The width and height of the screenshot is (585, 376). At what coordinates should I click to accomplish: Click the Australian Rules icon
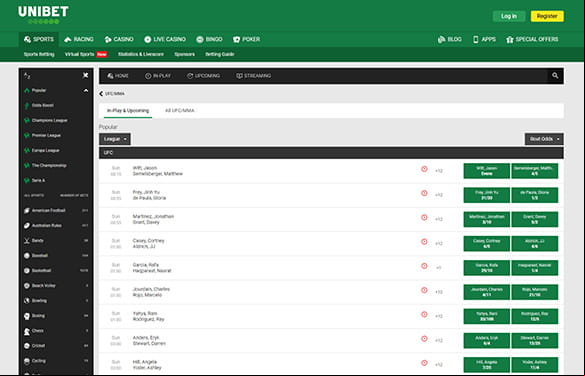point(27,226)
